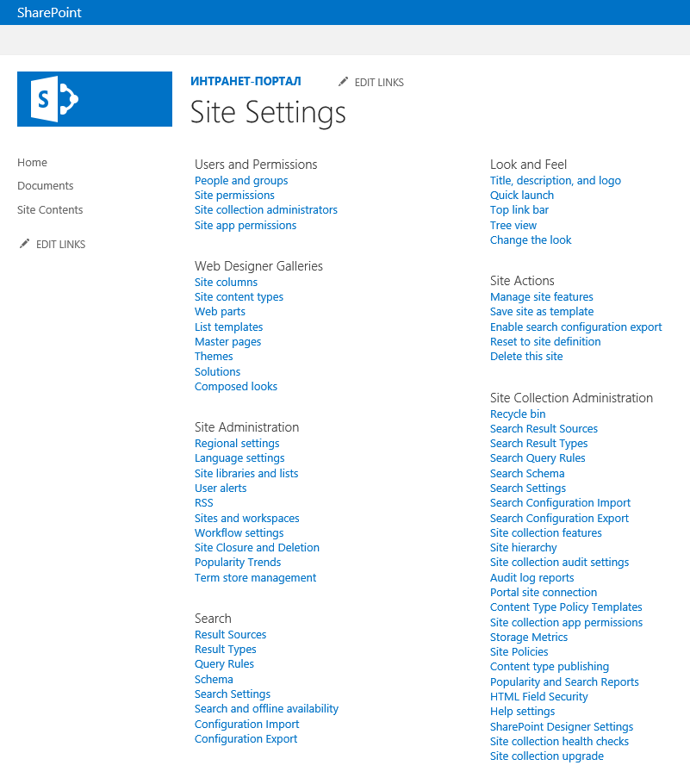Open Documents in left navigation
The height and width of the screenshot is (784, 690).
tap(45, 186)
